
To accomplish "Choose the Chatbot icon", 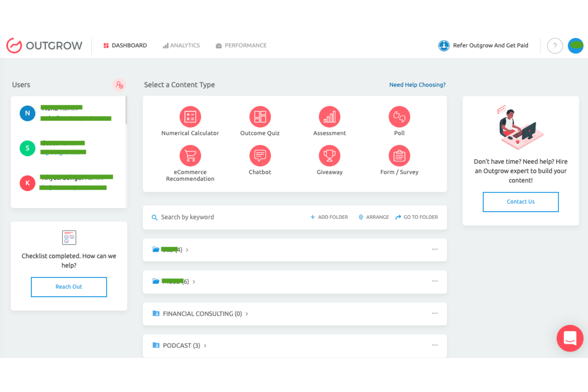I will pos(260,156).
